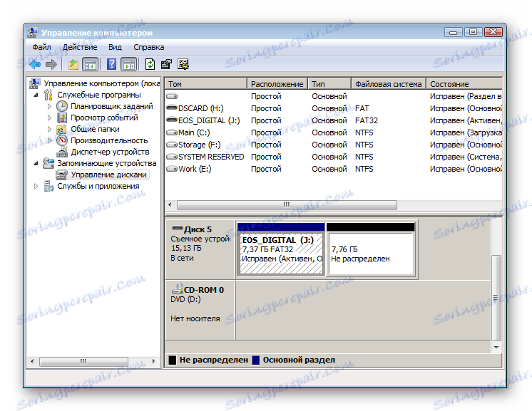
Task: Click the drive icon of Main (C:)
Action: tap(172, 132)
